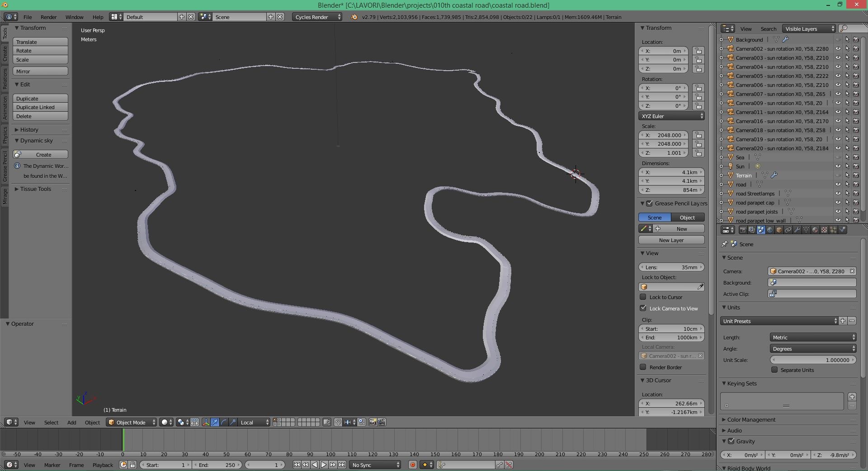Click the Play Animation button in timeline
Image resolution: width=868 pixels, height=471 pixels.
pyautogui.click(x=324, y=465)
